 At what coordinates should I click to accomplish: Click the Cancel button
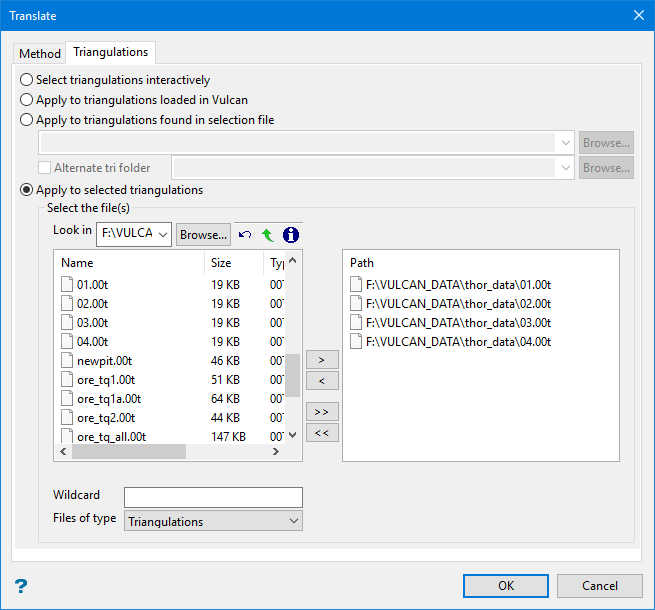pyautogui.click(x=600, y=586)
